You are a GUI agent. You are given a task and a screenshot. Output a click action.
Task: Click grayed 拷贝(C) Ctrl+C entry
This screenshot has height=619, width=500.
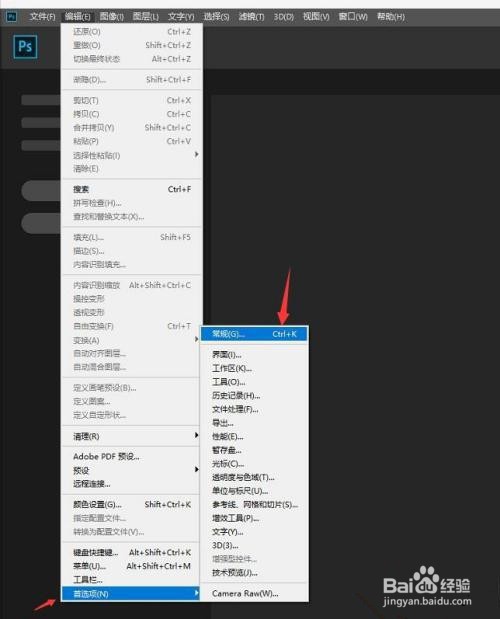pyautogui.click(x=132, y=114)
